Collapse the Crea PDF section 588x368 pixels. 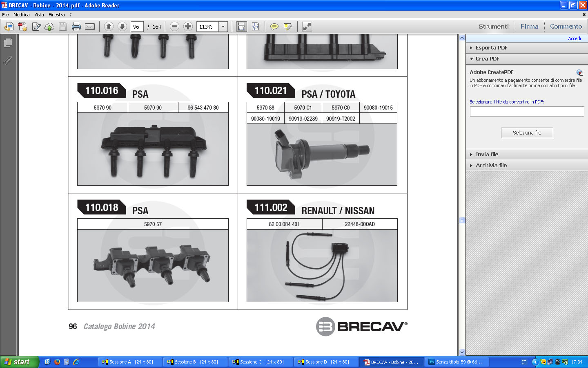point(527,59)
